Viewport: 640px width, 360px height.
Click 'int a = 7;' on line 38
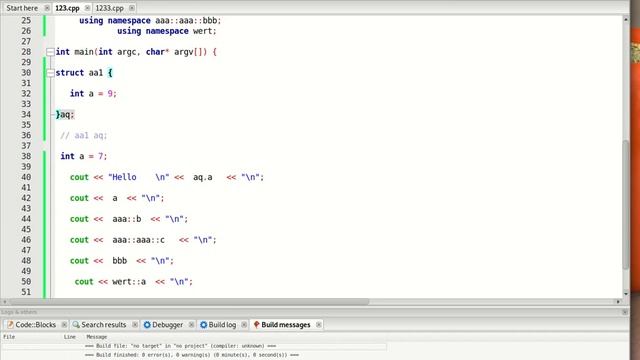(84, 156)
